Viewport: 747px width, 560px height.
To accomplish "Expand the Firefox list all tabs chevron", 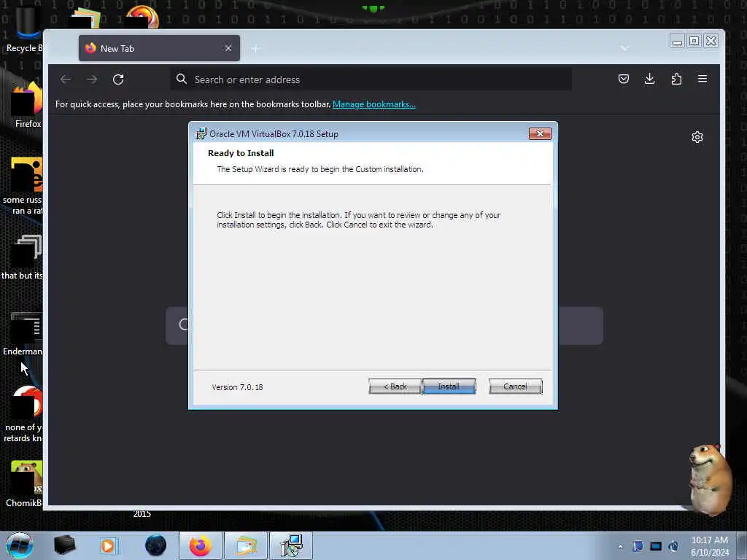I will (625, 48).
